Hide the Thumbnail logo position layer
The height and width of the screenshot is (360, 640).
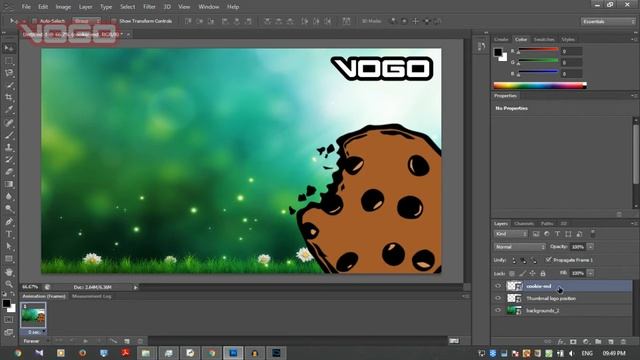tap(498, 298)
